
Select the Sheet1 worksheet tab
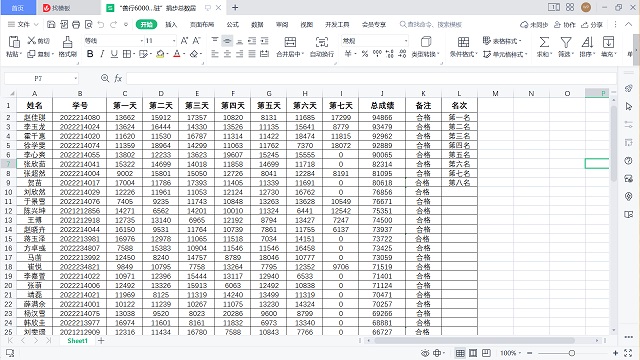(x=78, y=341)
